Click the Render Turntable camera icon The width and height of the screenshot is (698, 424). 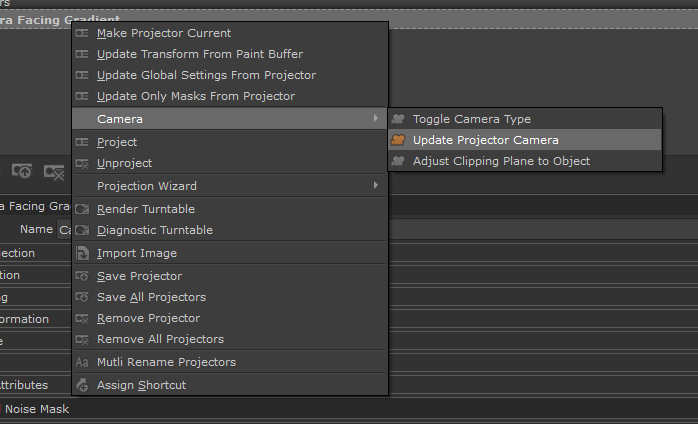click(x=83, y=209)
